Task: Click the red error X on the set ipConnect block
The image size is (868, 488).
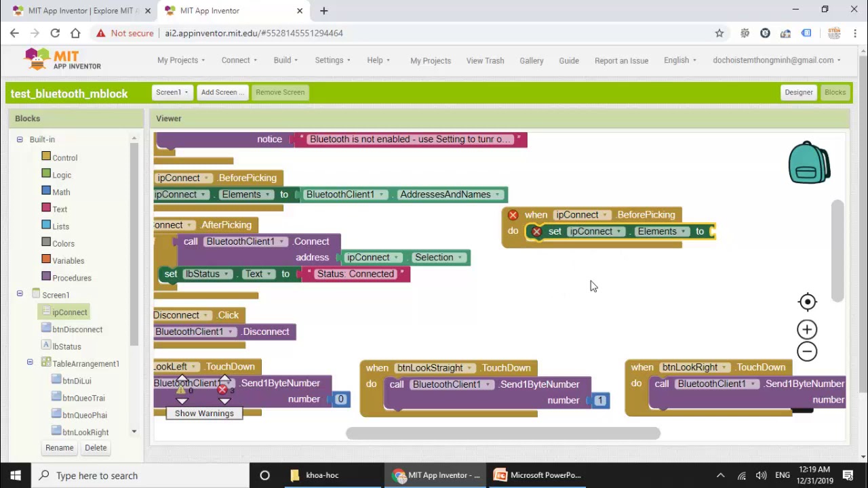Action: click(536, 232)
